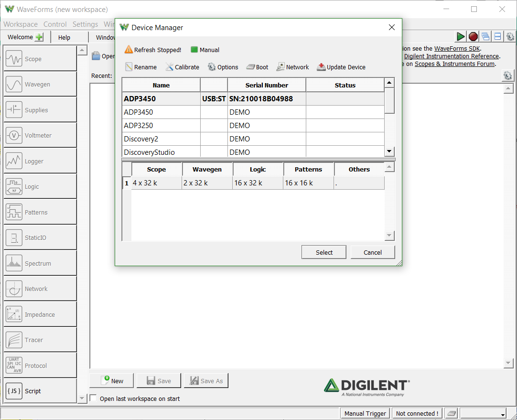Screen dimensions: 517x420
Task: Open the Network analyzer instrument
Action: pos(40,289)
